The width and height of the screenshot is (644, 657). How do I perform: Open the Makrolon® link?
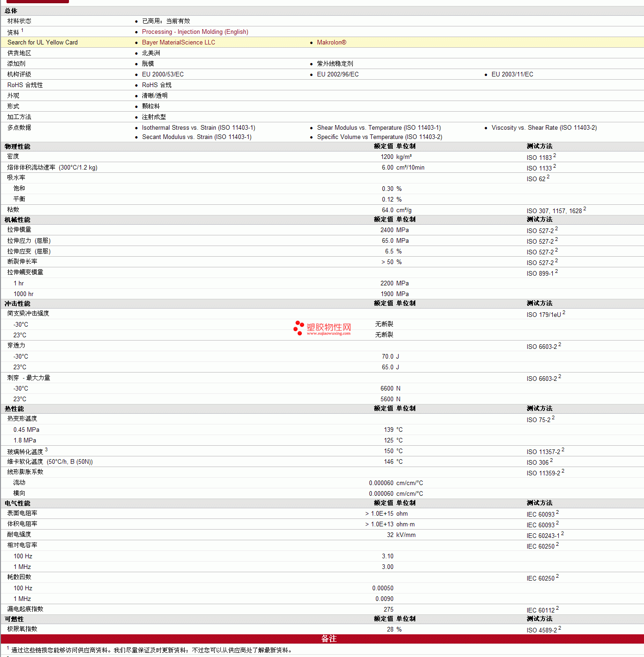point(331,42)
